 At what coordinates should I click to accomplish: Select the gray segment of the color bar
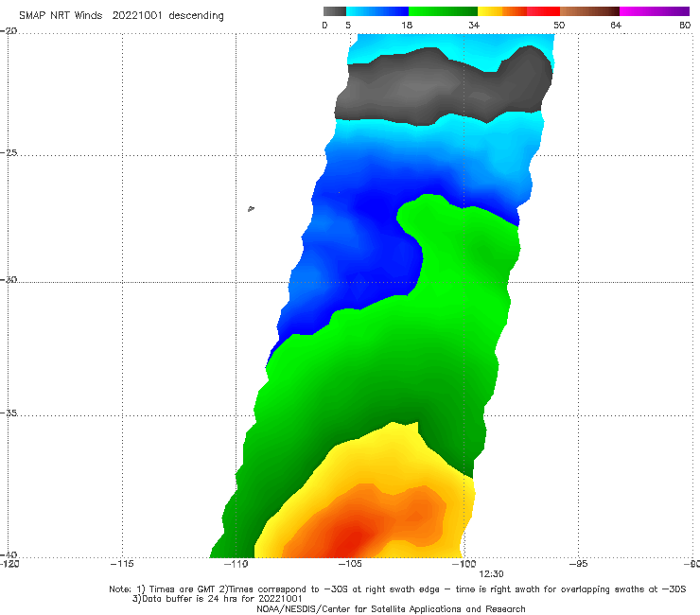(x=335, y=11)
